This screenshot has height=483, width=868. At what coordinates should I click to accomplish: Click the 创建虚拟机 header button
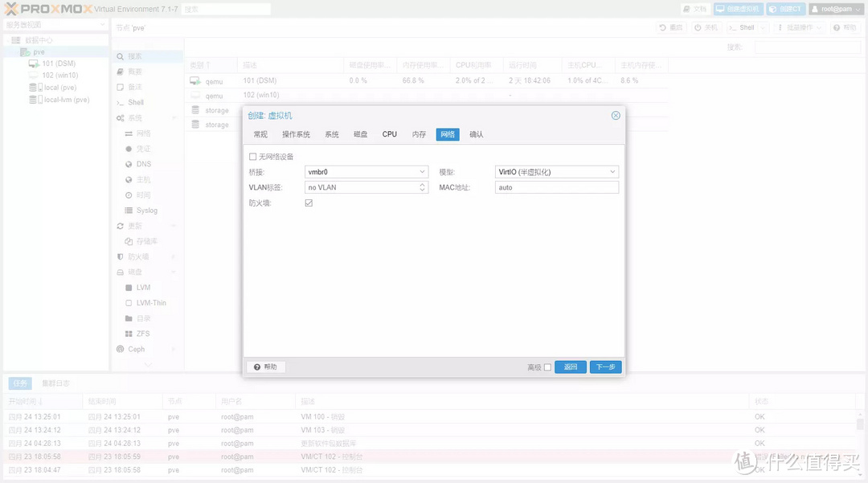point(739,10)
